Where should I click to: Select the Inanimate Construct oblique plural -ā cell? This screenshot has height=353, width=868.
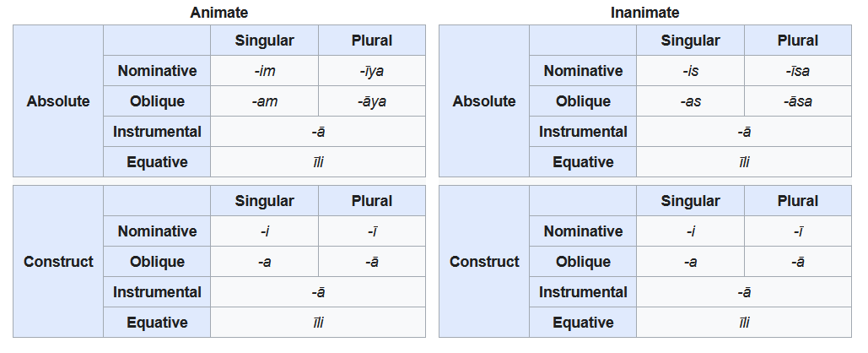pyautogui.click(x=798, y=262)
